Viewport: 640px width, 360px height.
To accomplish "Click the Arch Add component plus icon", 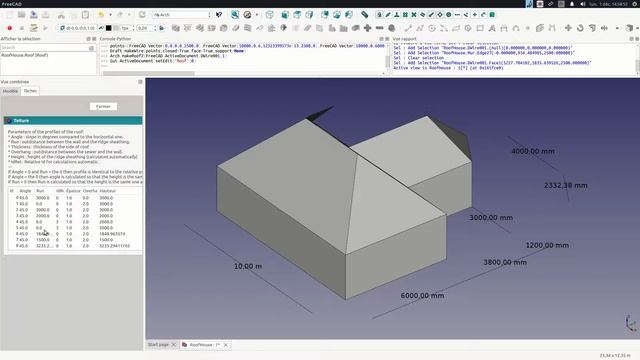I will point(367,28).
